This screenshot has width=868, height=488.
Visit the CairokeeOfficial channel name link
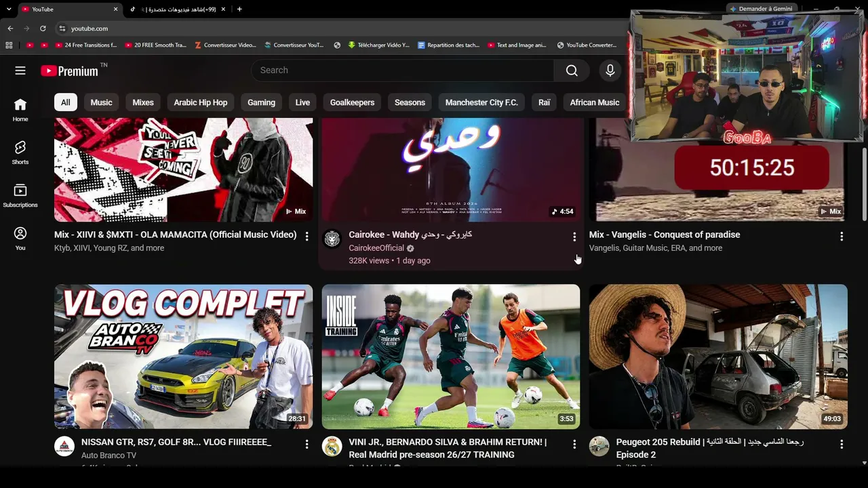coord(376,248)
